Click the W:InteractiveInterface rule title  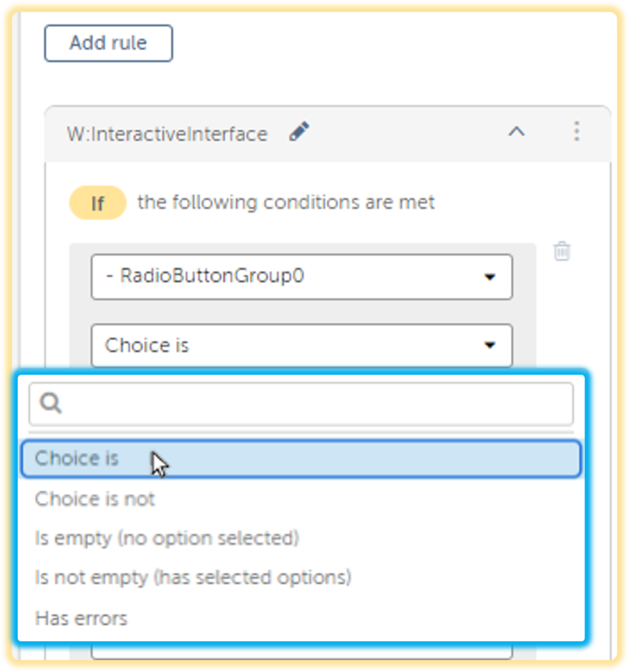click(x=167, y=134)
